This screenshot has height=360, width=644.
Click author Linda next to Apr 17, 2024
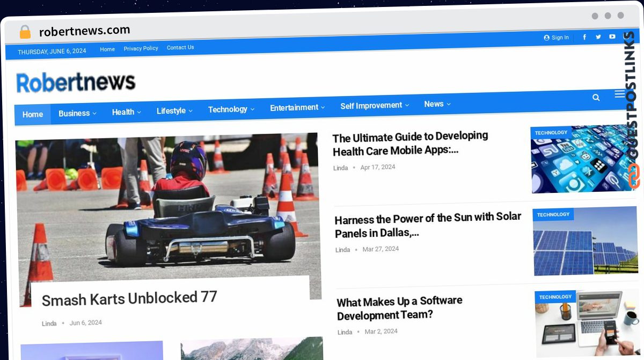(340, 168)
